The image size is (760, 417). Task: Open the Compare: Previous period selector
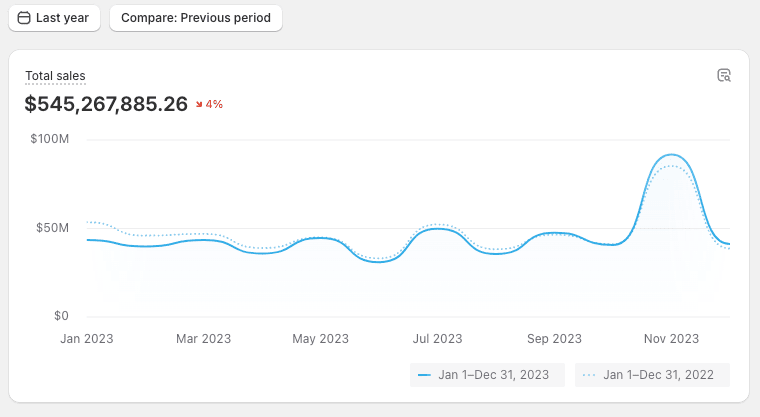click(196, 18)
